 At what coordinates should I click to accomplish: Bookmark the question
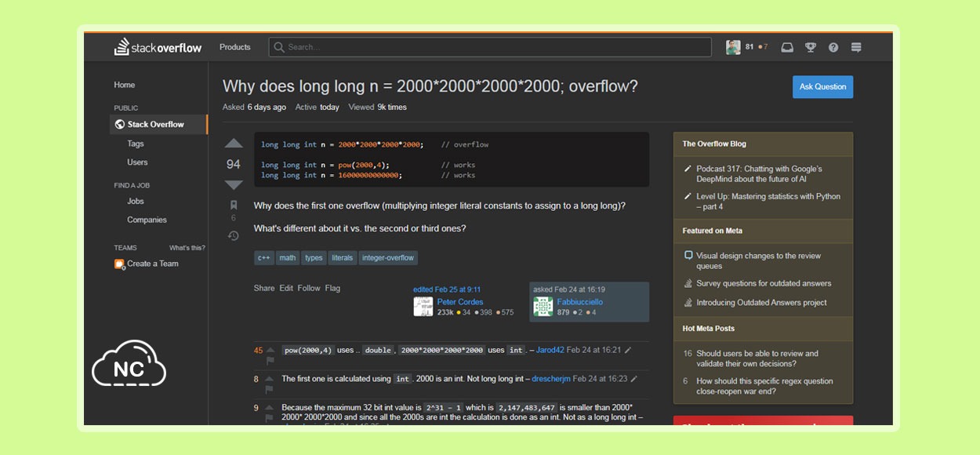click(x=234, y=205)
